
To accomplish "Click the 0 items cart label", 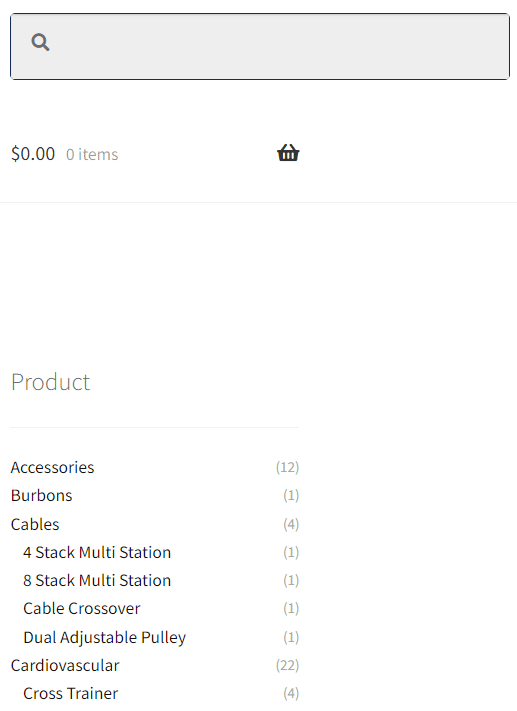I will pyautogui.click(x=92, y=155).
